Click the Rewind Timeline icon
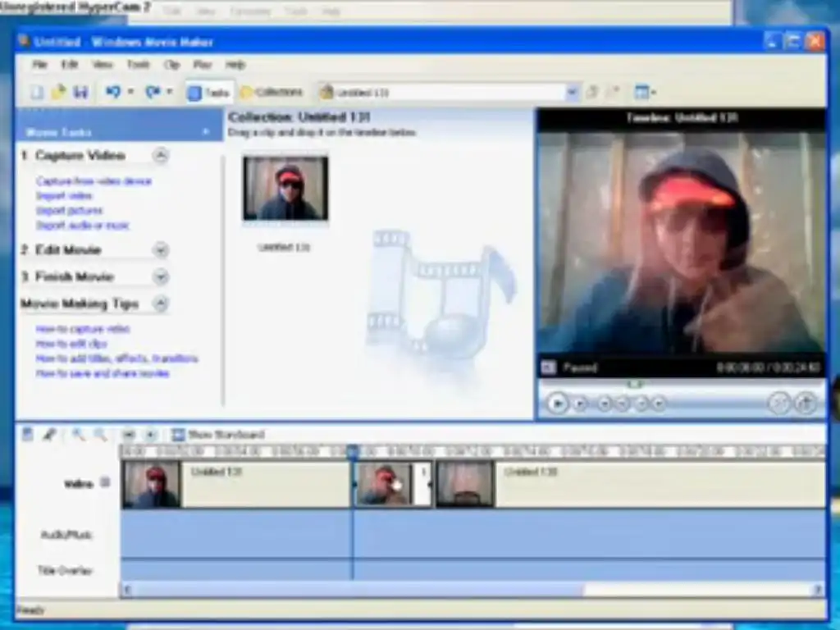This screenshot has width=840, height=630. pyautogui.click(x=129, y=435)
